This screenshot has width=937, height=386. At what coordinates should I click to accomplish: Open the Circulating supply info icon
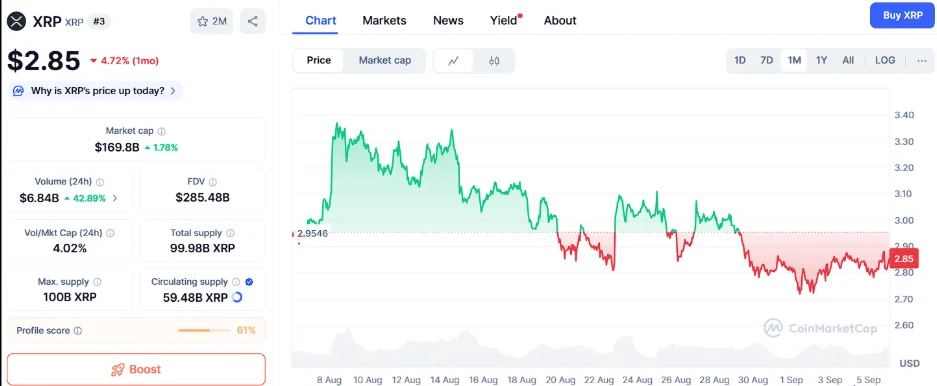tap(236, 282)
